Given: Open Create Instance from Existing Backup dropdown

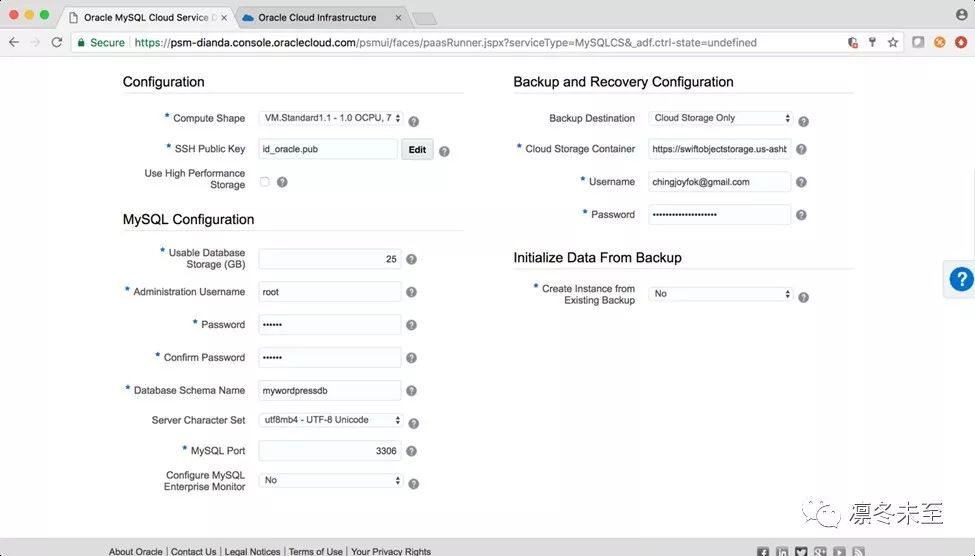Looking at the screenshot, I should pyautogui.click(x=720, y=294).
